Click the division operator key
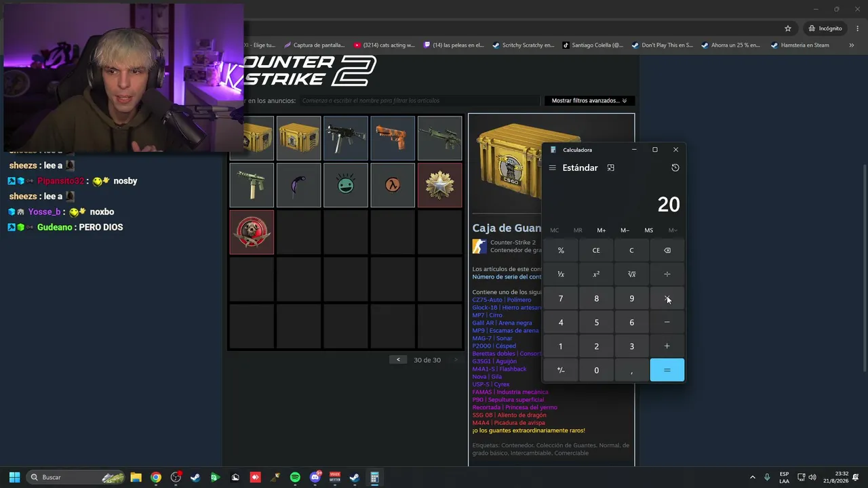Viewport: 868px width, 488px height. pyautogui.click(x=667, y=274)
